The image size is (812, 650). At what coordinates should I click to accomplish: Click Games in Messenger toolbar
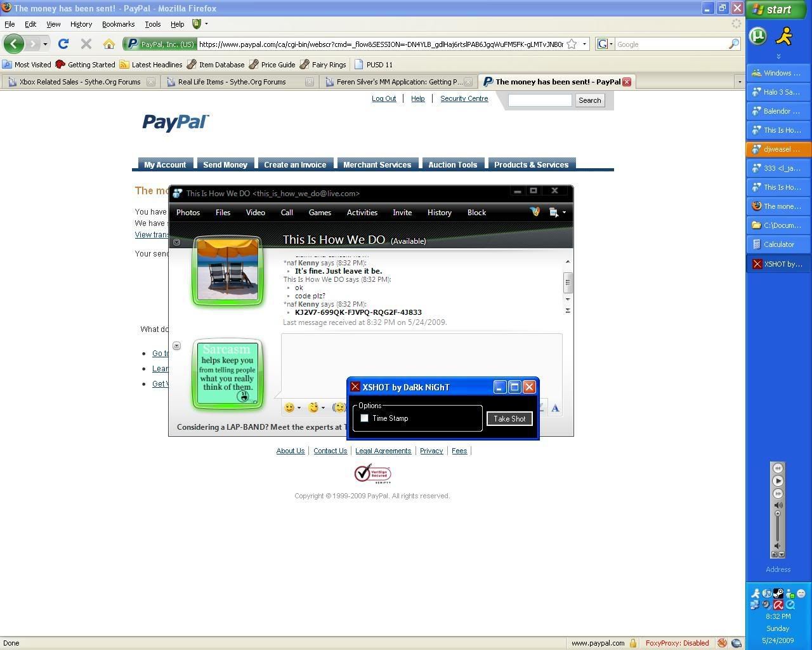click(x=320, y=212)
